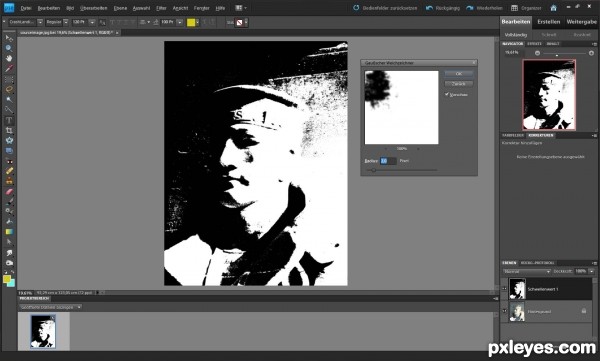The image size is (600, 361).
Task: Select the Move tool in the toolbox
Action: coord(9,38)
